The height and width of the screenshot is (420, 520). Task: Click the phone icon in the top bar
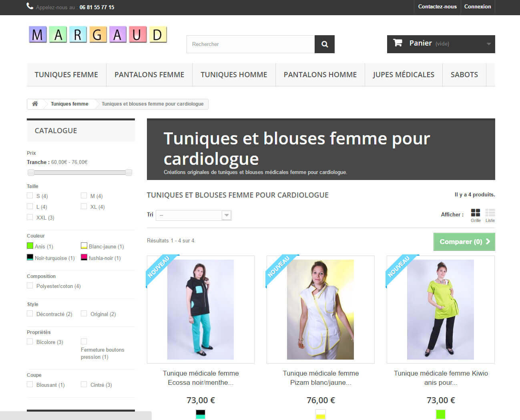tap(30, 6)
